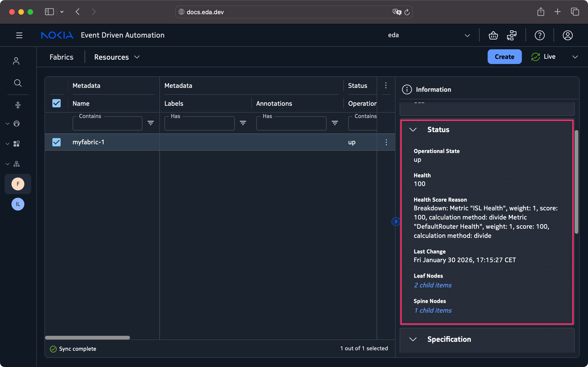Open the hamburger navigation menu
The image size is (588, 367).
(19, 35)
